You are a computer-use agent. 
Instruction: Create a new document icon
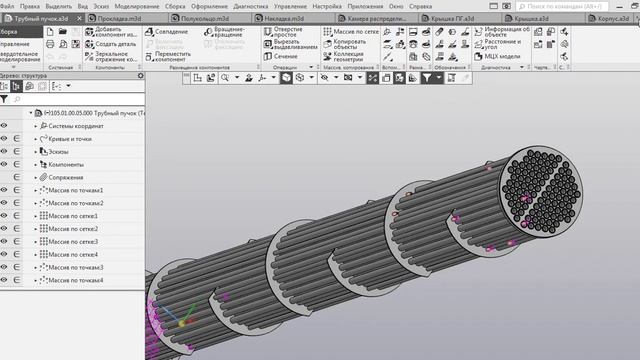point(50,32)
